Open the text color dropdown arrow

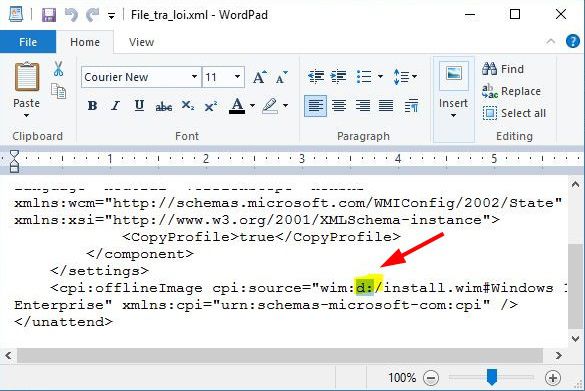click(x=252, y=106)
